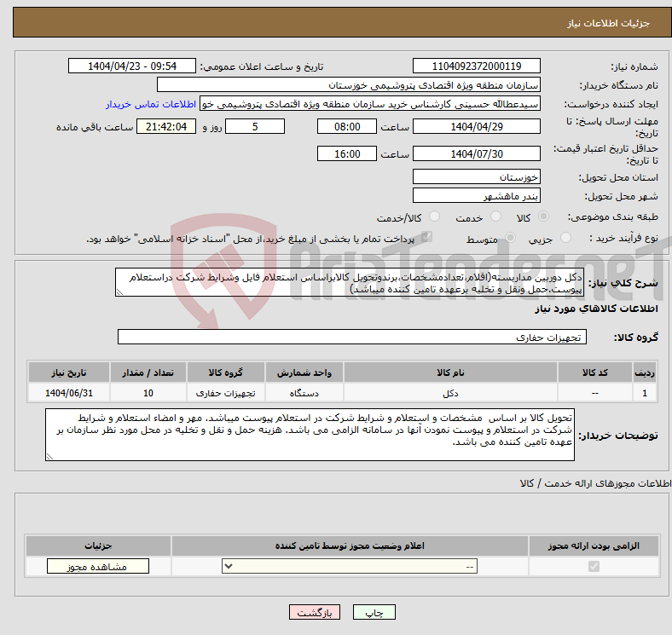
Task: Select the خدمت radio button
Action: click(x=495, y=216)
